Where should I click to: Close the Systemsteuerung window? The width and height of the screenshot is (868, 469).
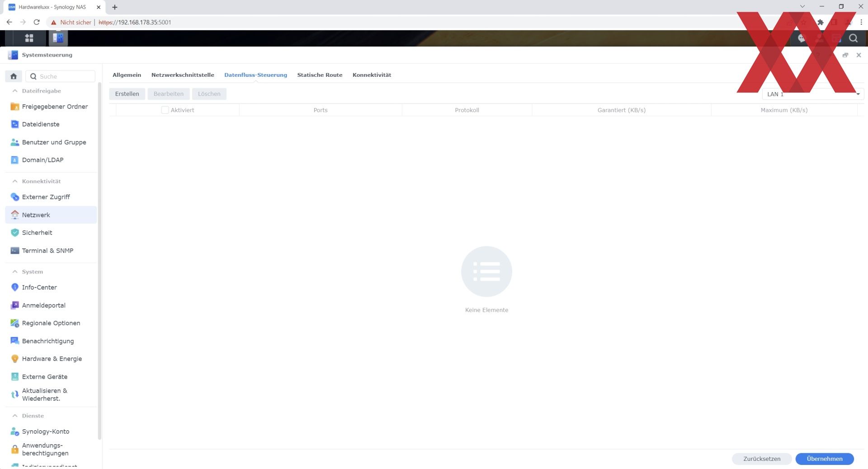[x=859, y=55]
